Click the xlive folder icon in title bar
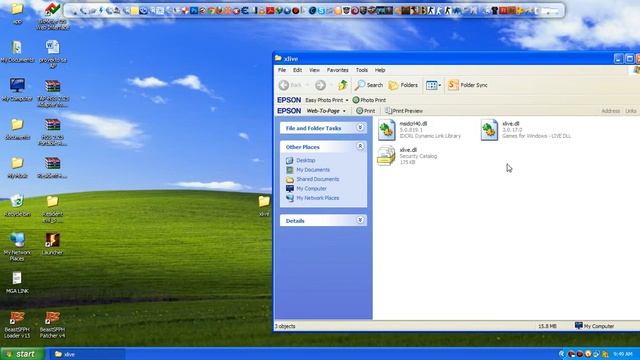The width and height of the screenshot is (640, 360). click(278, 58)
